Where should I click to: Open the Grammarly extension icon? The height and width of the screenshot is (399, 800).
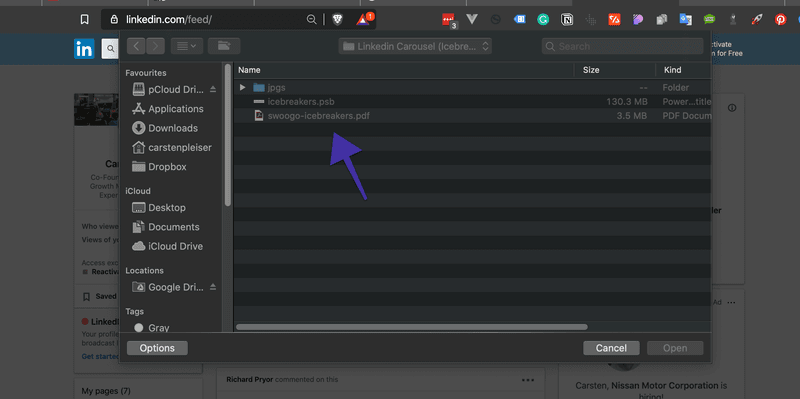(543, 19)
